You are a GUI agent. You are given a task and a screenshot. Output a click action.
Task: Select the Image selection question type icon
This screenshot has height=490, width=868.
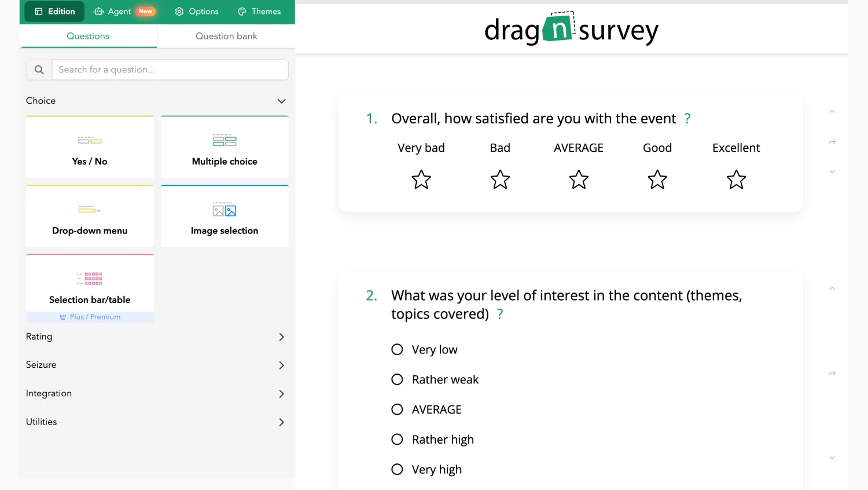coord(225,210)
